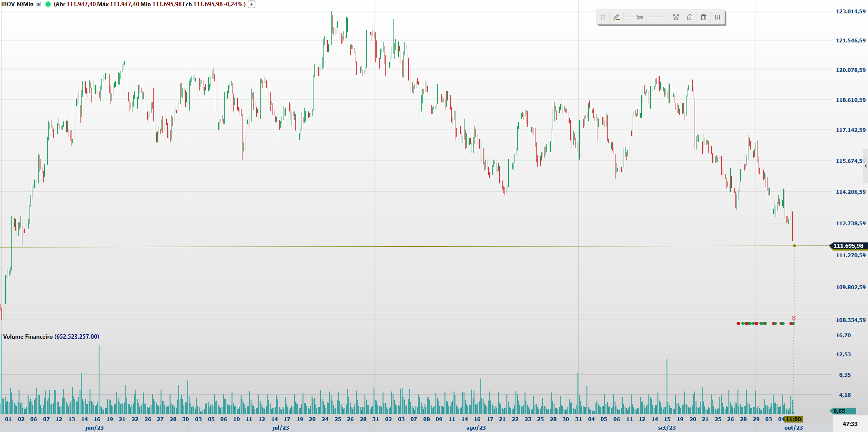Click the Volume Financeiro indicator label
The width and height of the screenshot is (868, 432).
(28, 337)
